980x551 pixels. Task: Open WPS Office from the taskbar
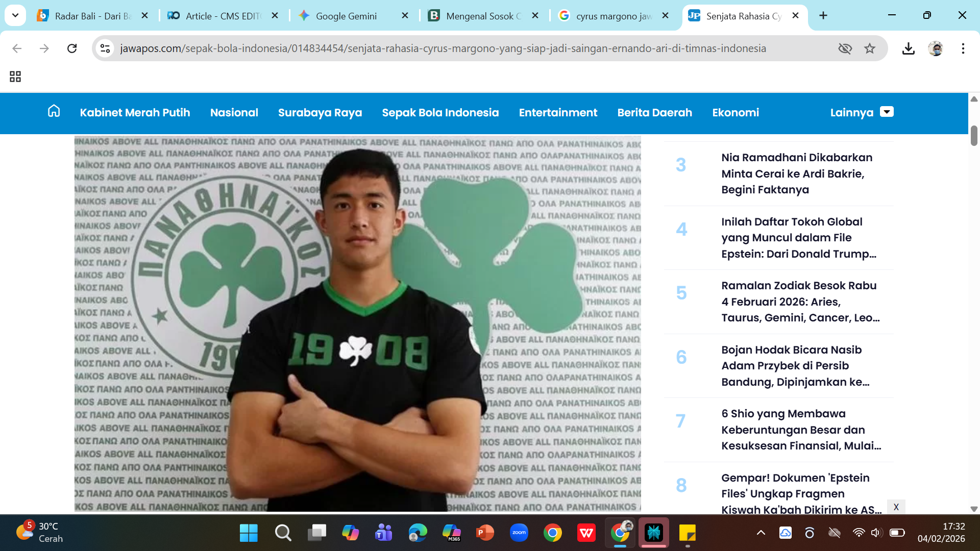coord(586,533)
